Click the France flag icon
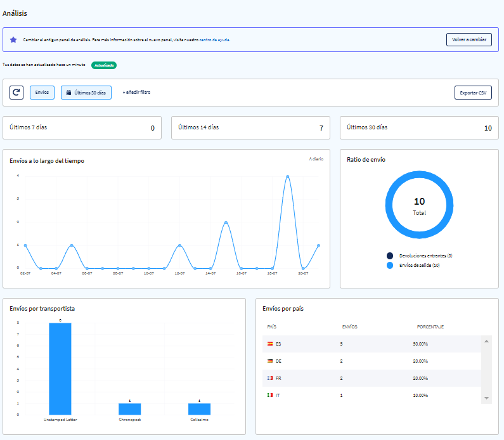The width and height of the screenshot is (504, 440). click(x=270, y=378)
